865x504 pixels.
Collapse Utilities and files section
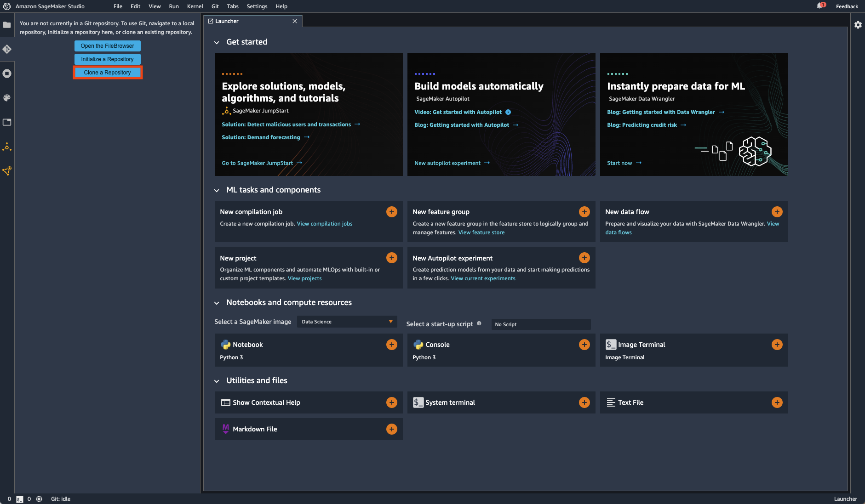[217, 381]
